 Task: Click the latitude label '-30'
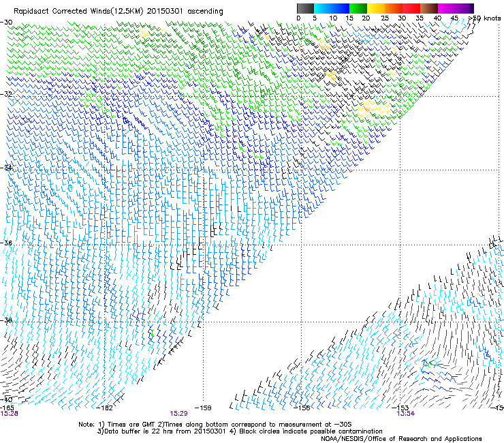click(6, 22)
